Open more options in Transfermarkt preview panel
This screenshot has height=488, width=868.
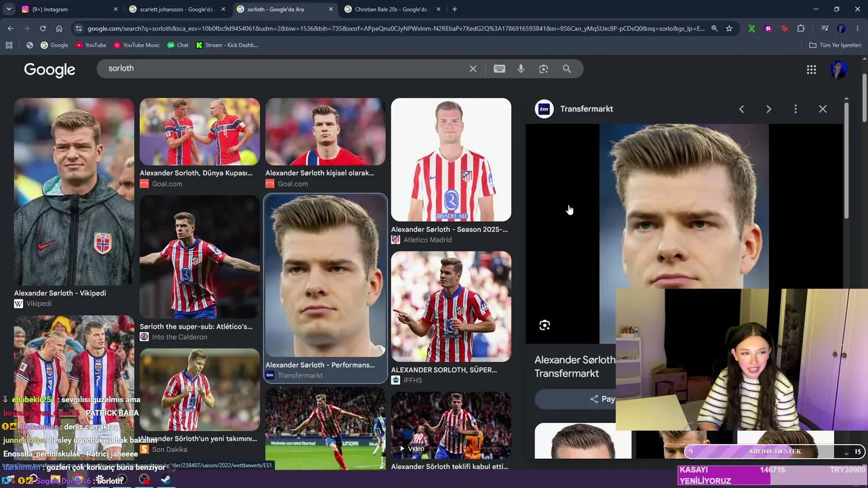(x=795, y=109)
